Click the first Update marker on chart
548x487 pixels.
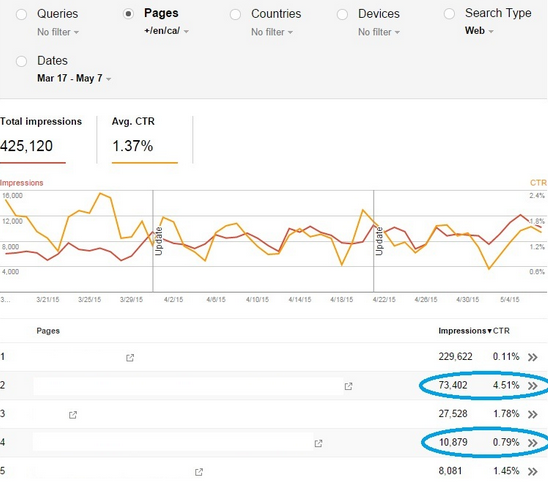159,241
